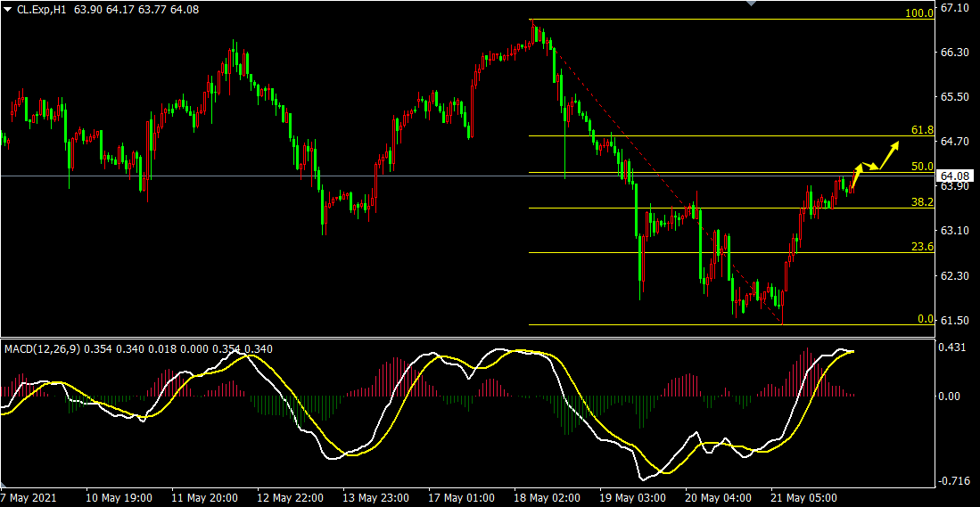This screenshot has height=507, width=980.
Task: Click the 21 May 05:00 time label
Action: pos(803,497)
